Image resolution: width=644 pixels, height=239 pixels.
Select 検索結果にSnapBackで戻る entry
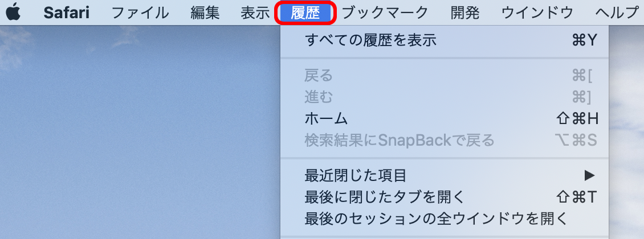tap(445, 141)
